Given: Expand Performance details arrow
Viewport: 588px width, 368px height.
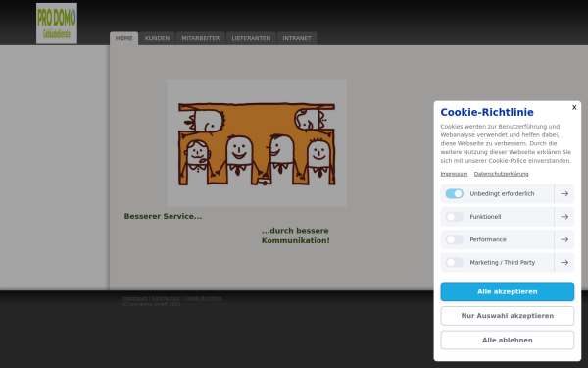Looking at the screenshot, I should click(x=564, y=239).
